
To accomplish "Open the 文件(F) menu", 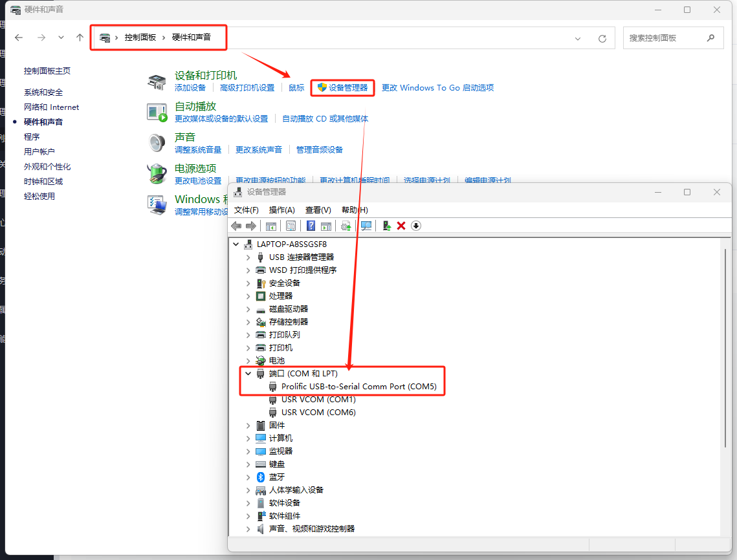I will [x=247, y=210].
